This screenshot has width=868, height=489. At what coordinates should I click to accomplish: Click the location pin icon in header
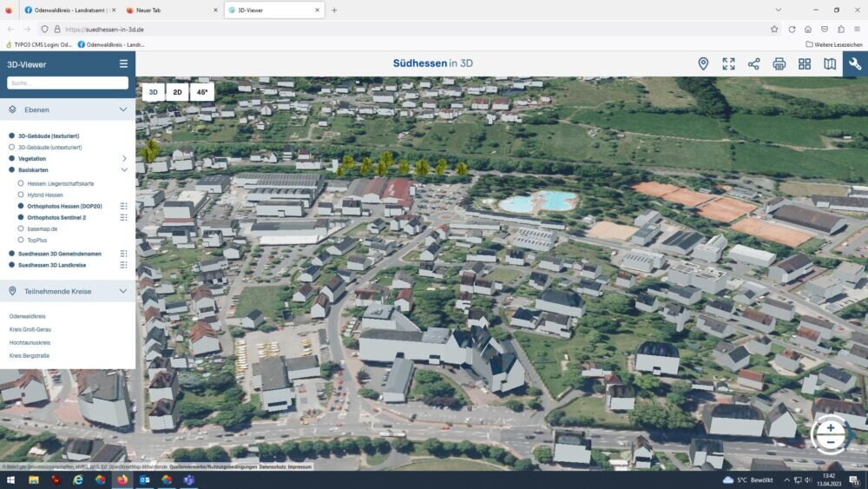pos(703,63)
